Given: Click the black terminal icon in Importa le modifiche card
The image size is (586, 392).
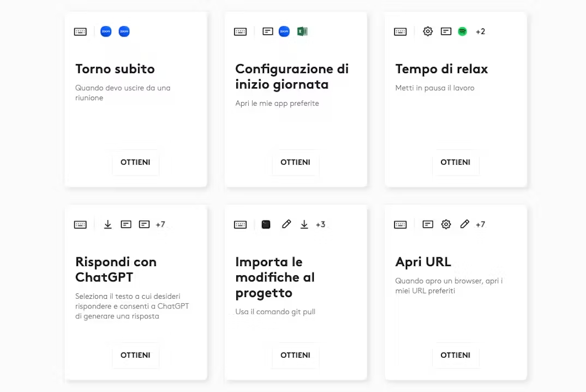Looking at the screenshot, I should pos(266,225).
